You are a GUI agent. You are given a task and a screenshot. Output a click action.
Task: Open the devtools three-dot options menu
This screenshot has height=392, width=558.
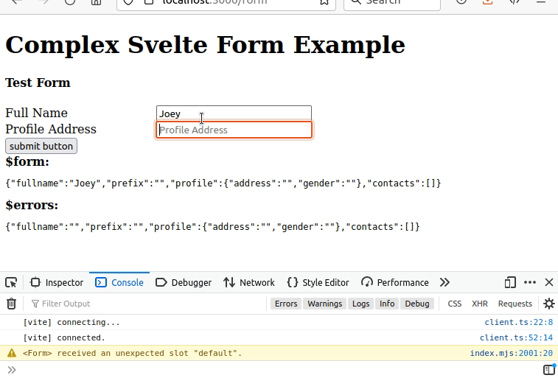click(x=530, y=282)
